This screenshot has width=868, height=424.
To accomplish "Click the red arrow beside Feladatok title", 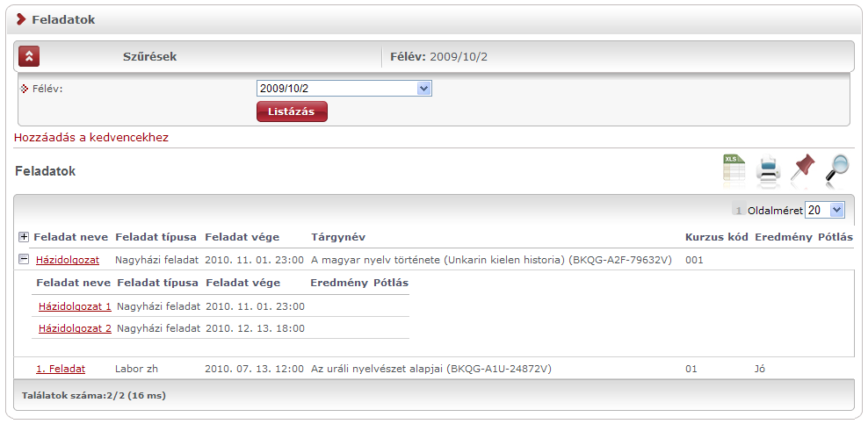I will coord(21,19).
